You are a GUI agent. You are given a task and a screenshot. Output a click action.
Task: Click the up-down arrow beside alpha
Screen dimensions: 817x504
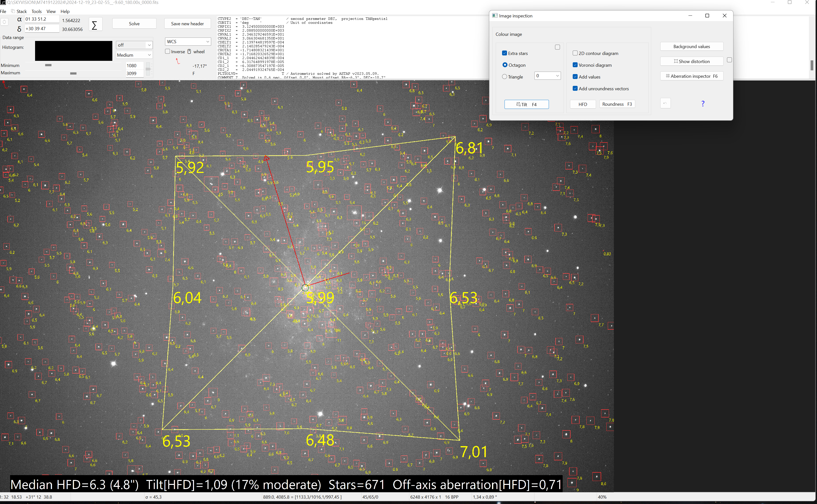pos(4,22)
